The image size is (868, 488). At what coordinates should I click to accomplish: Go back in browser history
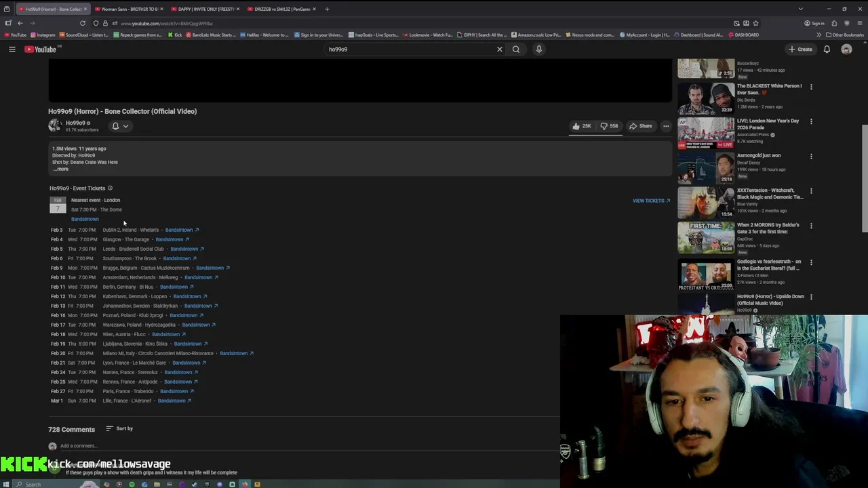pos(20,23)
